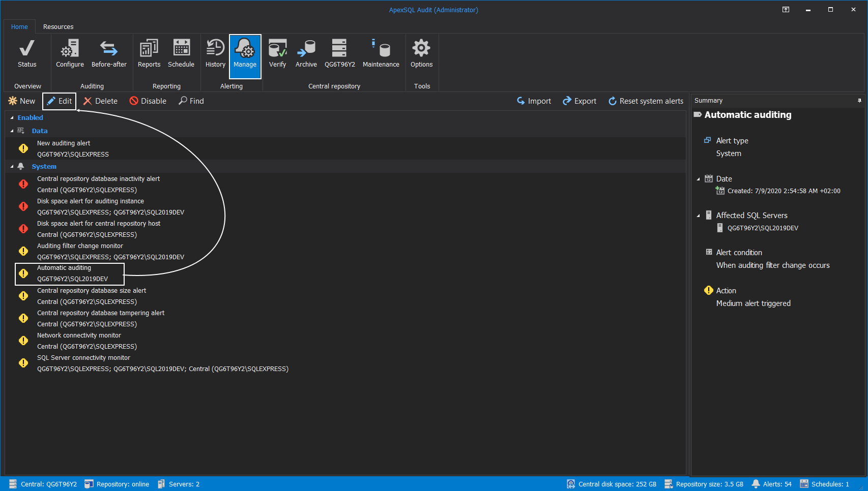This screenshot has height=491, width=868.
Task: Open repository Maintenance
Action: point(381,54)
